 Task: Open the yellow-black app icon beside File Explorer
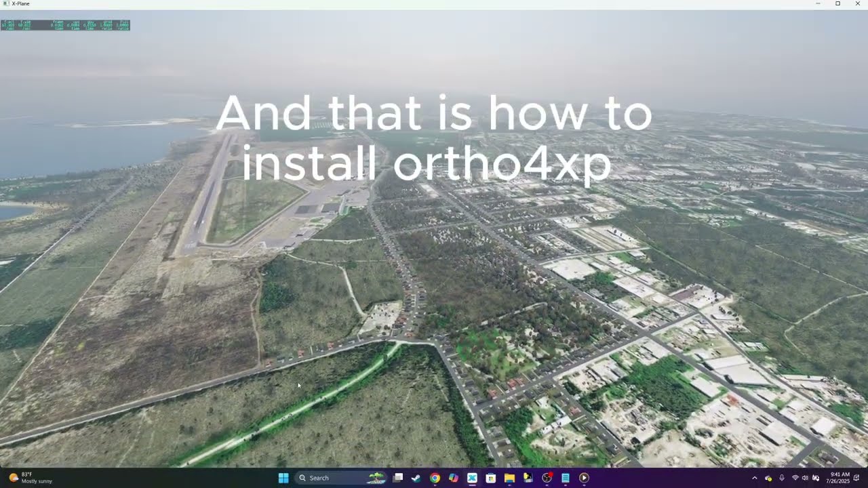click(x=528, y=478)
